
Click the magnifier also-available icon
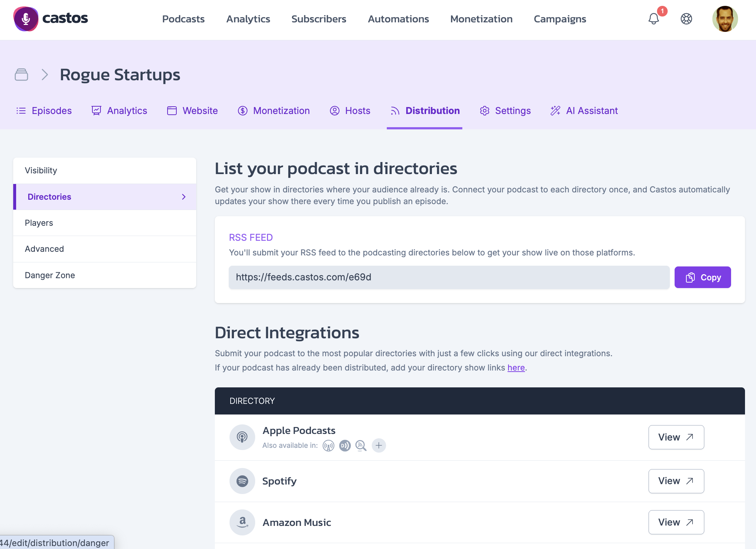[361, 445]
